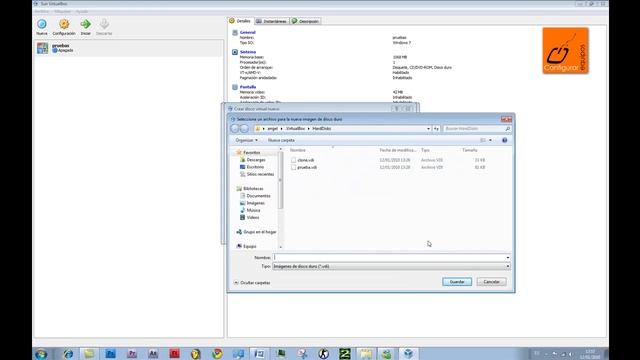
Task: Click the Sistema section icon in details
Action: 235,52
